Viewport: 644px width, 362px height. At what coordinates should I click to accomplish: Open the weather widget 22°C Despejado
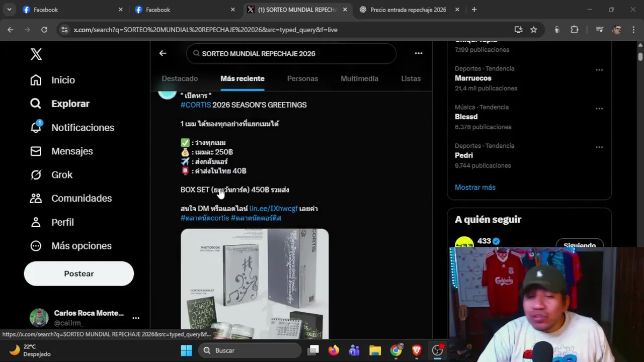[30, 350]
